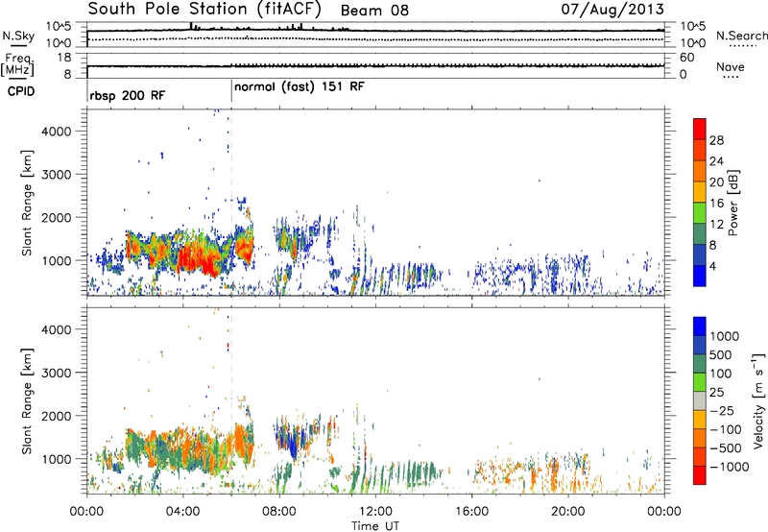Click the bright blue bottom segment of the Power color bar

pyautogui.click(x=700, y=276)
